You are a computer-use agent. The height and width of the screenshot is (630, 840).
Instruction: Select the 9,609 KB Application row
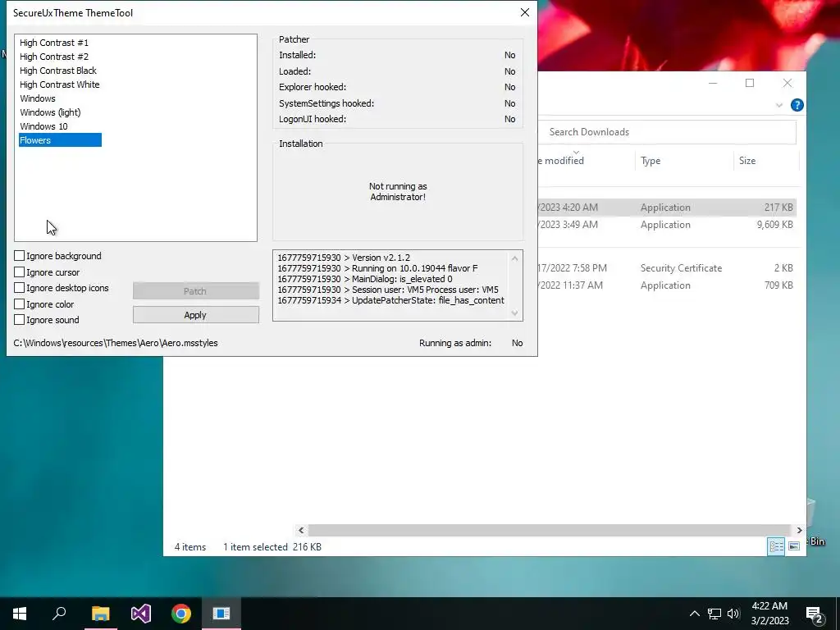point(667,225)
